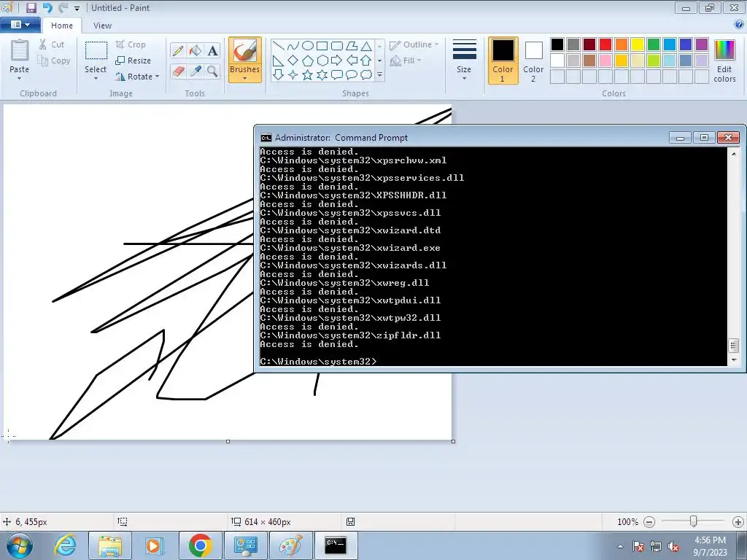747x560 pixels.
Task: Click the Brushes tool icon
Action: click(245, 50)
